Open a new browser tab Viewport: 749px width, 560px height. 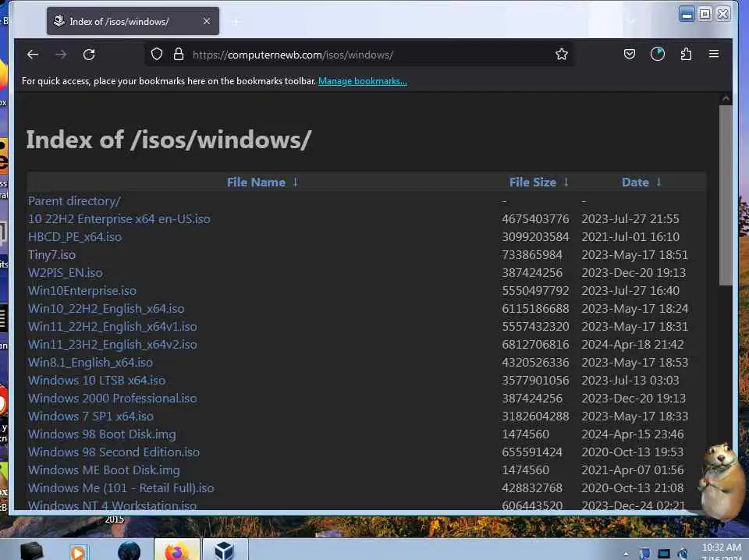[236, 22]
